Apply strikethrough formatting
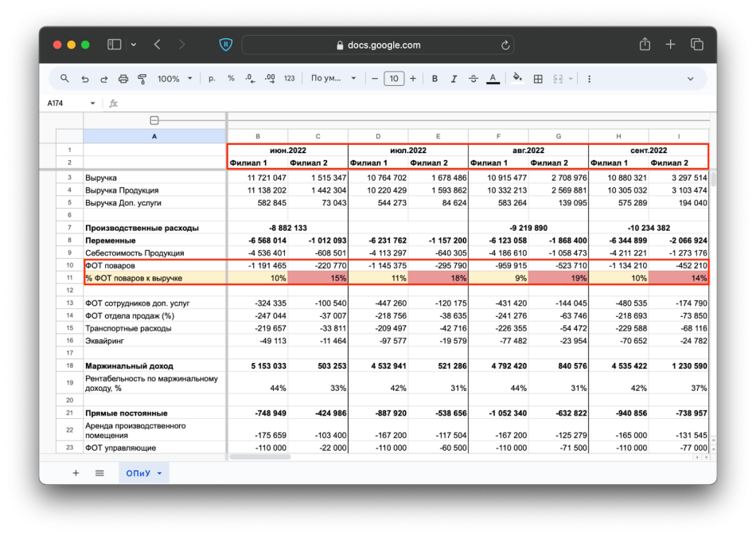This screenshot has width=756, height=536. 473,79
